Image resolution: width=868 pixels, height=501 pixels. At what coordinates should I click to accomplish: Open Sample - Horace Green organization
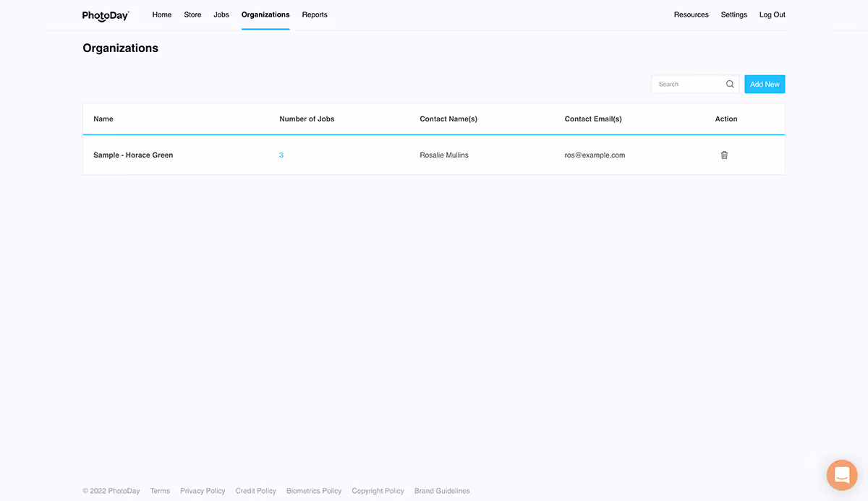(x=133, y=155)
